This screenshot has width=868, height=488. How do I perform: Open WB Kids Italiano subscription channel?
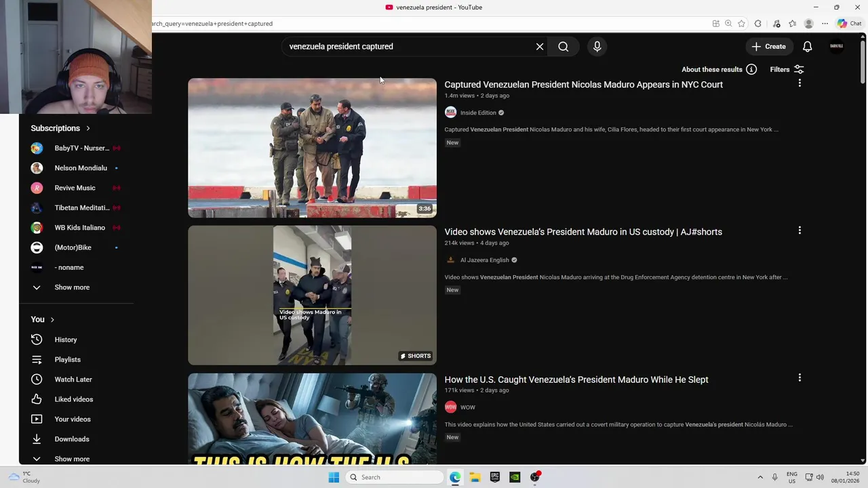click(x=76, y=228)
